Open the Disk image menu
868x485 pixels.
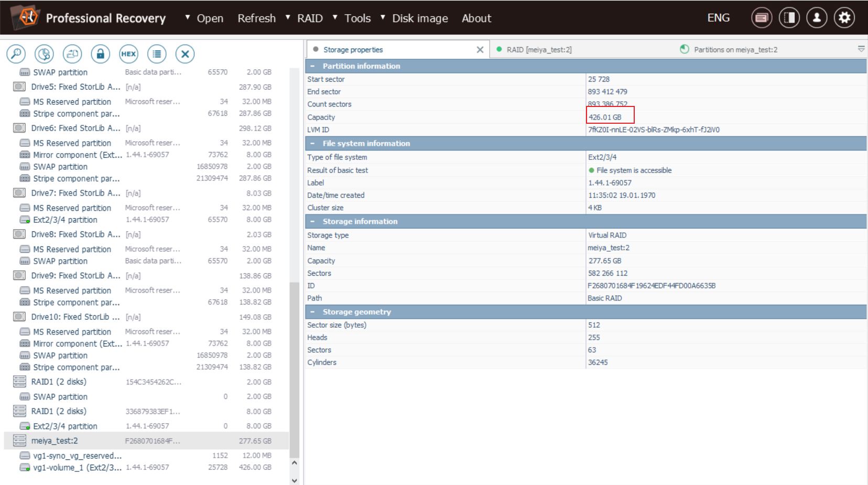[420, 18]
